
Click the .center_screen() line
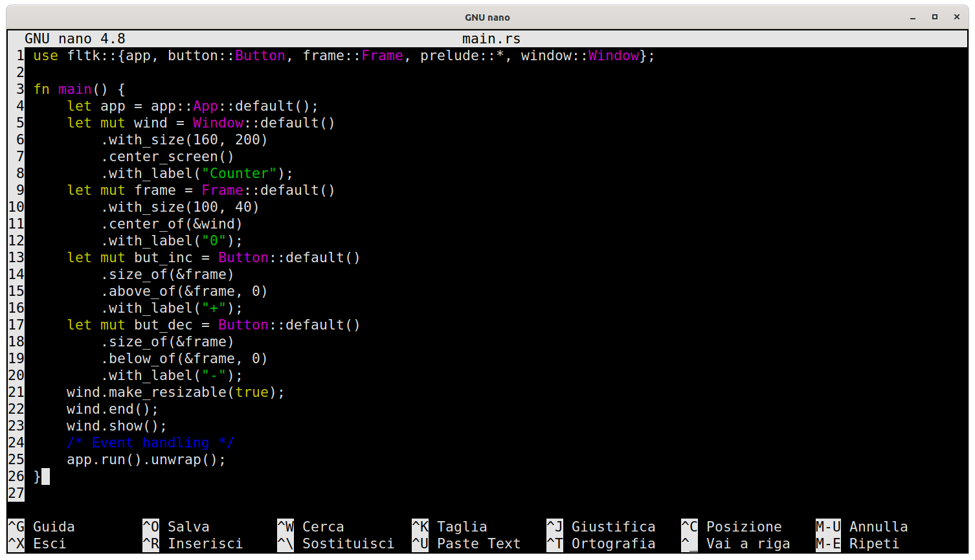click(x=168, y=157)
